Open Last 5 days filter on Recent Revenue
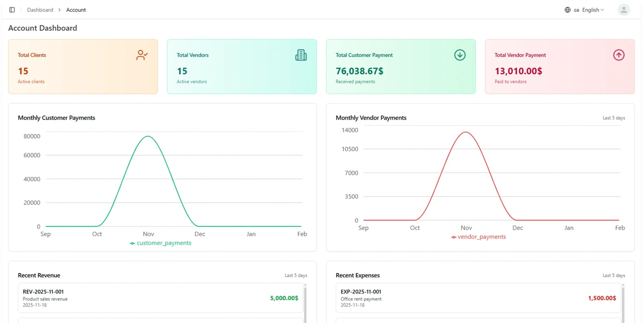The image size is (644, 323). tap(296, 275)
